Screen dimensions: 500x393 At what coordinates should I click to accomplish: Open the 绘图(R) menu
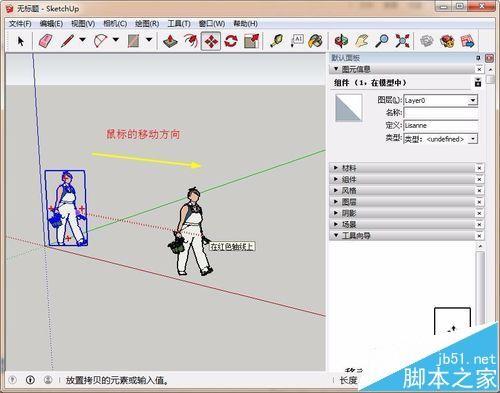(147, 24)
